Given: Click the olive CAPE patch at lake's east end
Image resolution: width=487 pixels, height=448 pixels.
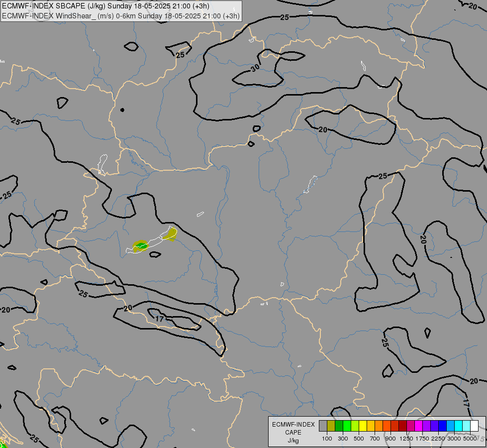Looking at the screenshot, I should [171, 234].
